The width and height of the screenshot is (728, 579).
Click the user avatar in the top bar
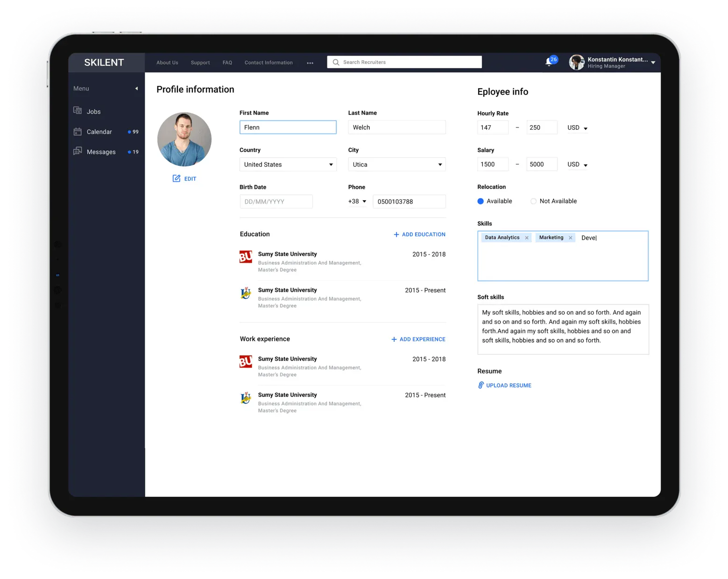577,62
